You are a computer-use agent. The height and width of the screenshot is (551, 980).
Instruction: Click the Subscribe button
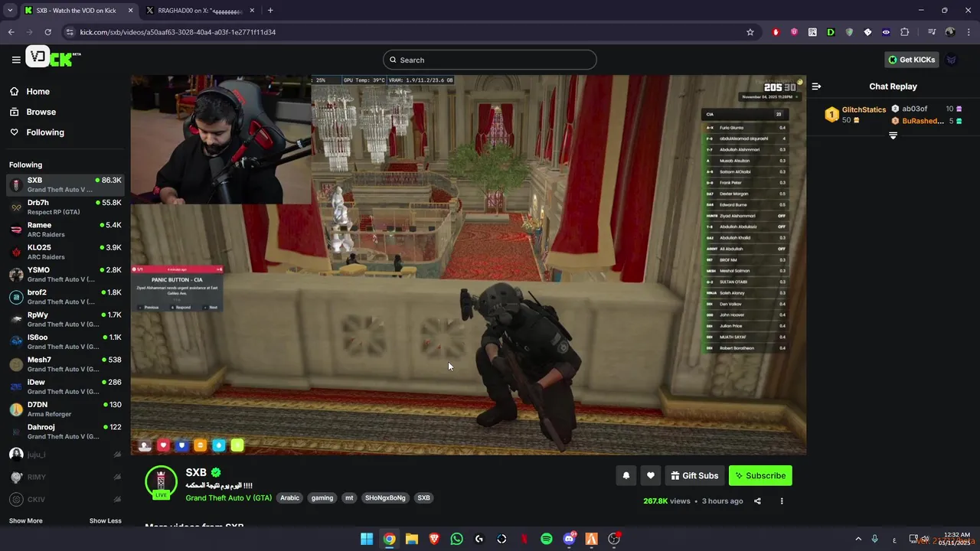(760, 475)
